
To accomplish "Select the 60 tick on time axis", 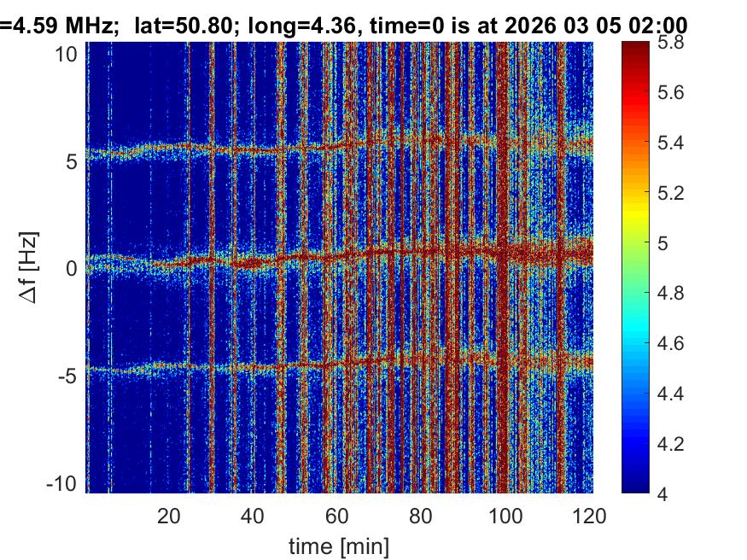I will pyautogui.click(x=337, y=515).
